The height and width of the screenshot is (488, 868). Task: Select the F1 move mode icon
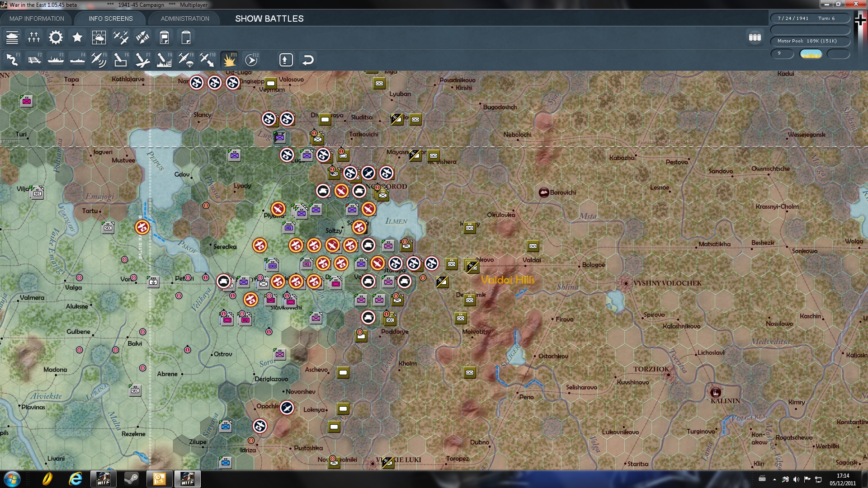12,60
